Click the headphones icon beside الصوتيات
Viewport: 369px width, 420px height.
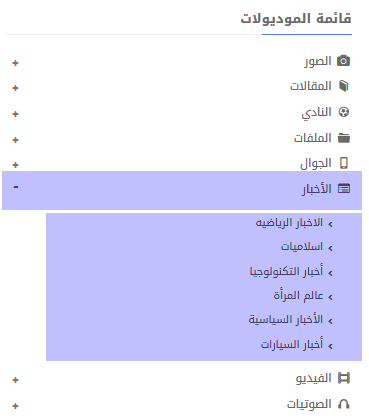[x=344, y=404]
